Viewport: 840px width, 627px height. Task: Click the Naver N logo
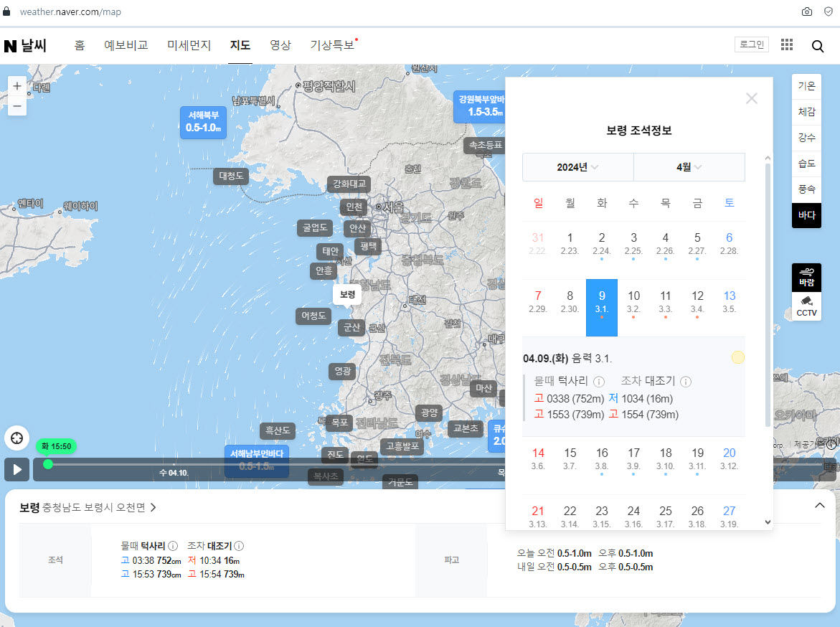point(10,46)
